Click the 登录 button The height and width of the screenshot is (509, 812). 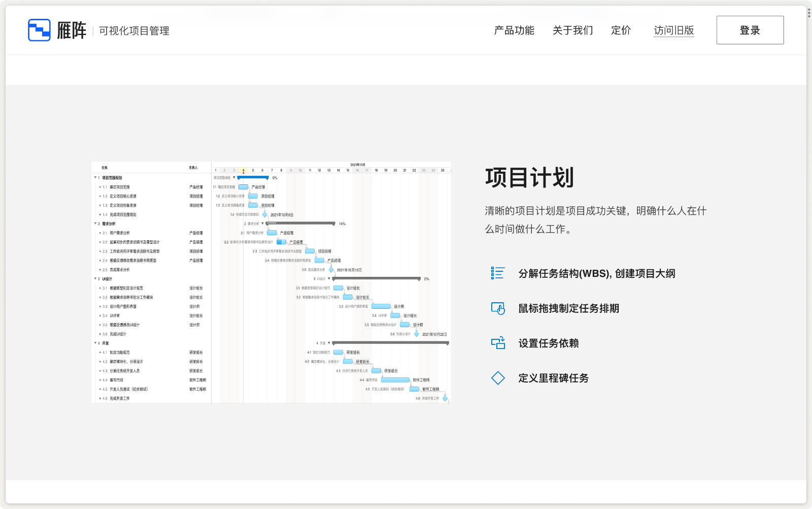point(750,30)
